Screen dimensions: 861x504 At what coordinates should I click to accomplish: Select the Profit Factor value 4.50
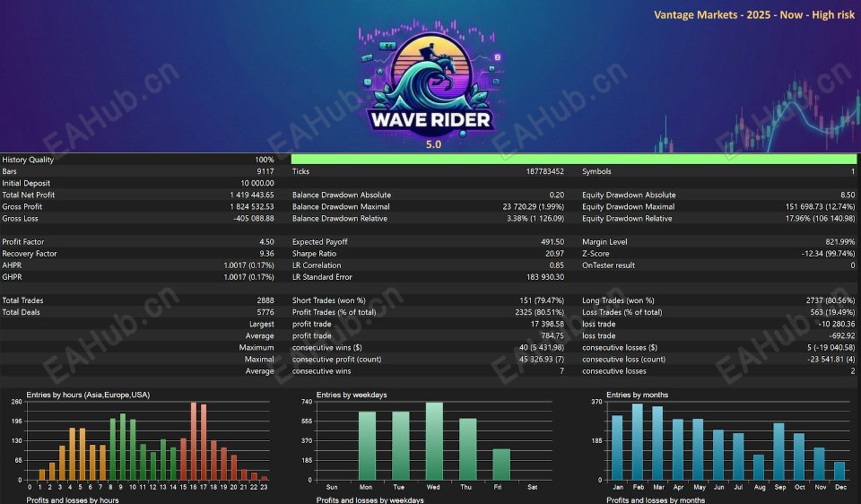click(x=266, y=241)
